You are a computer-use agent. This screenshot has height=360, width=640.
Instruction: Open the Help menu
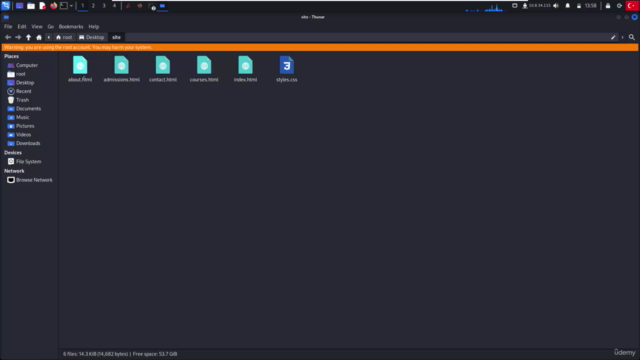point(94,27)
